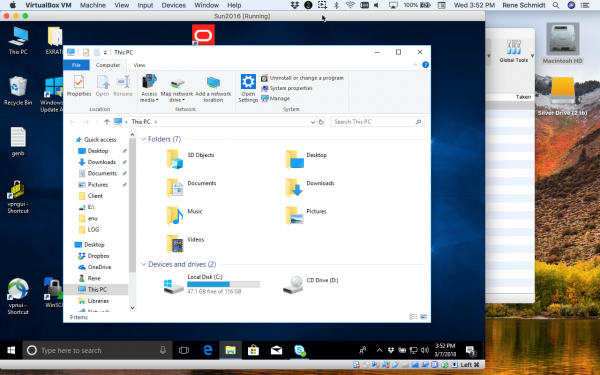The width and height of the screenshot is (600, 375).
Task: Collapse the Folders (7) group
Action: (x=143, y=139)
